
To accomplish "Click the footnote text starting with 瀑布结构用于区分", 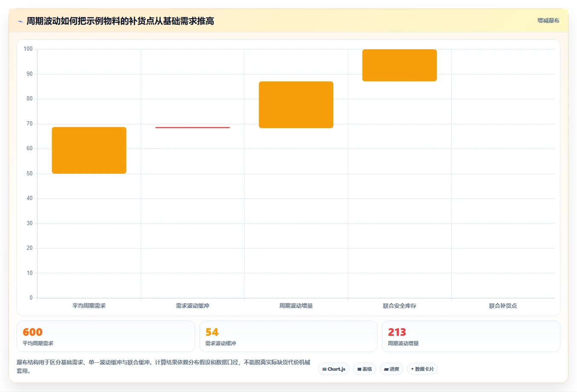I will point(164,366).
